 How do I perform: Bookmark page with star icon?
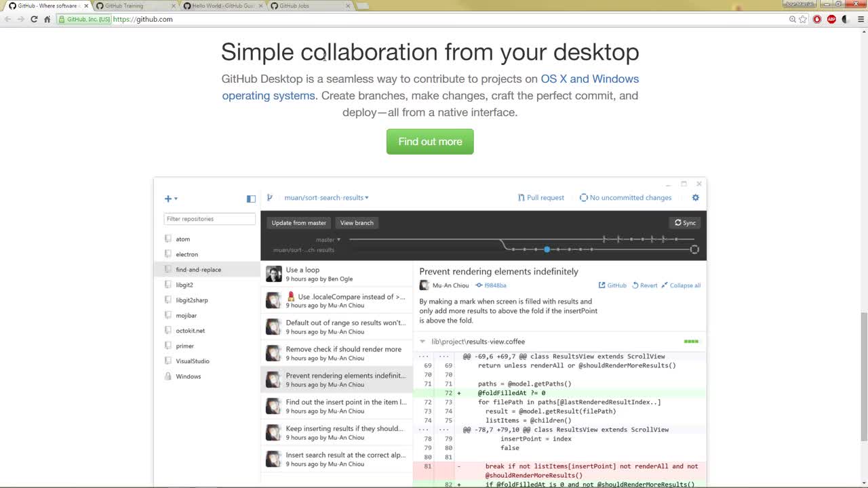click(804, 19)
